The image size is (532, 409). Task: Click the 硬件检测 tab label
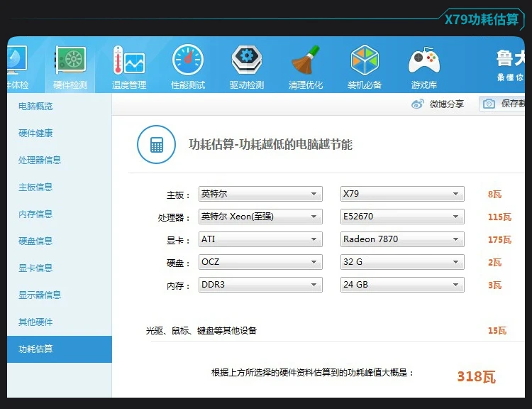point(70,85)
